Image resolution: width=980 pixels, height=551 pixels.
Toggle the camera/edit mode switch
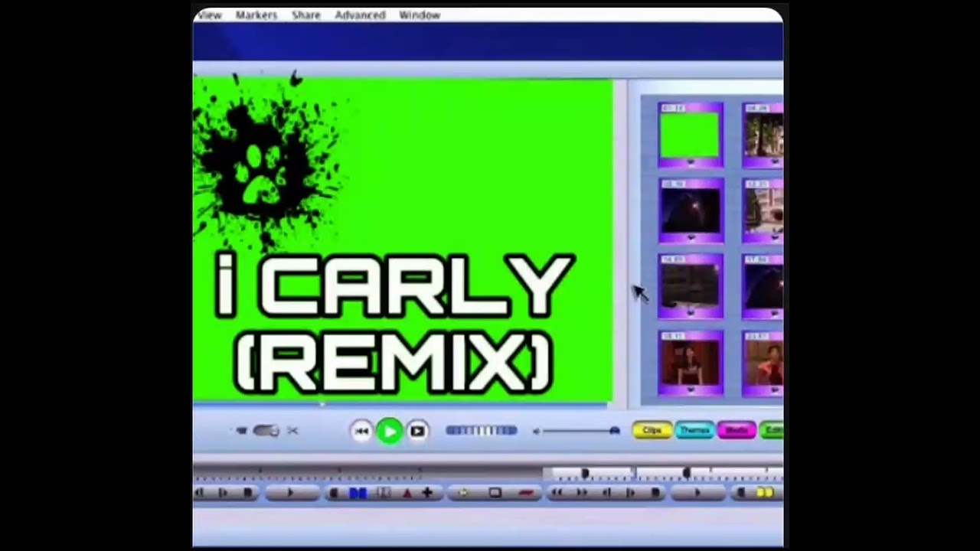[x=266, y=431]
